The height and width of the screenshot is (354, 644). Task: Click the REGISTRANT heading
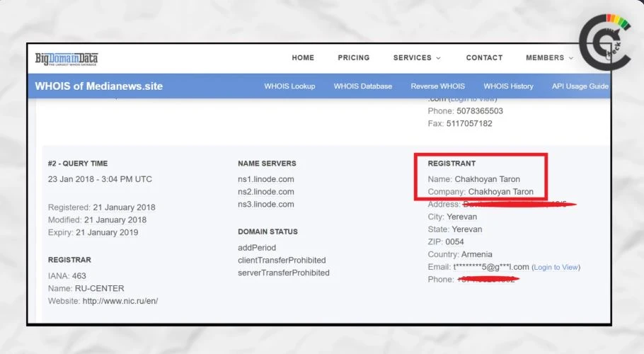tap(452, 164)
